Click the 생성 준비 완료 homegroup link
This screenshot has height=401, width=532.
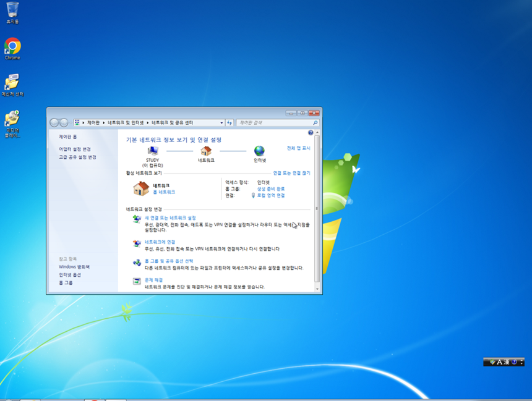click(271, 189)
